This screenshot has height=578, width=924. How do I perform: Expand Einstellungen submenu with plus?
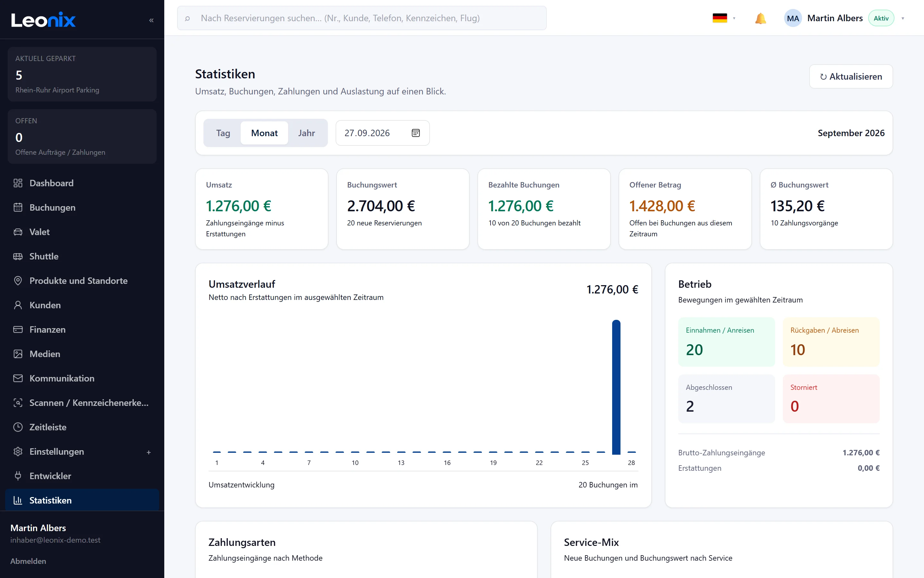(x=149, y=452)
